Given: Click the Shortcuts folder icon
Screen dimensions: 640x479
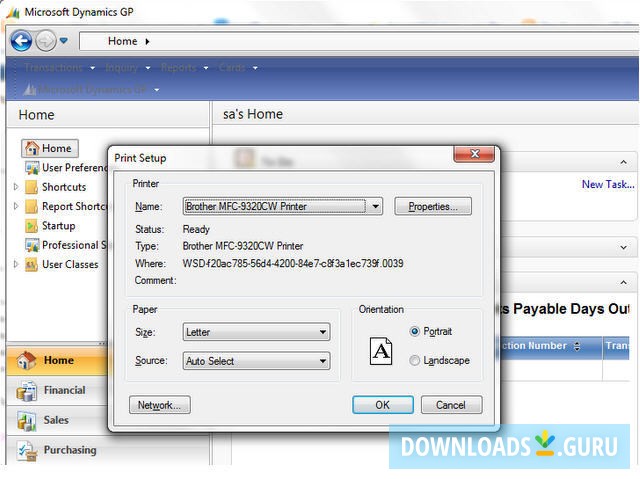Looking at the screenshot, I should coord(32,187).
